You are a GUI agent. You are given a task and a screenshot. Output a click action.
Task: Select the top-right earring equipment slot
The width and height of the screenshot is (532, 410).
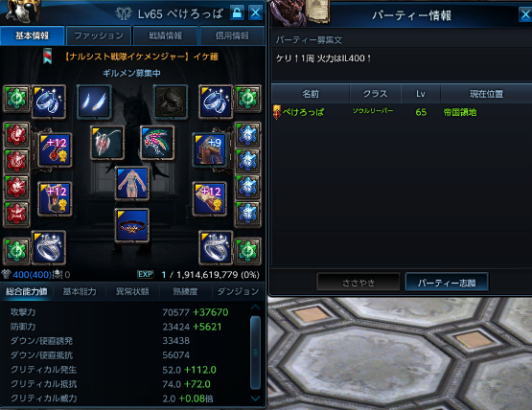[216, 102]
